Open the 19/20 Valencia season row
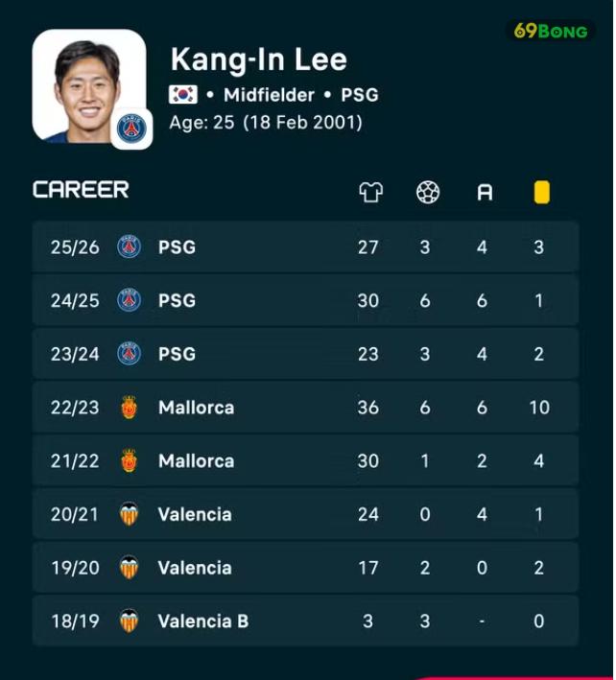This screenshot has height=680, width=616. click(305, 568)
